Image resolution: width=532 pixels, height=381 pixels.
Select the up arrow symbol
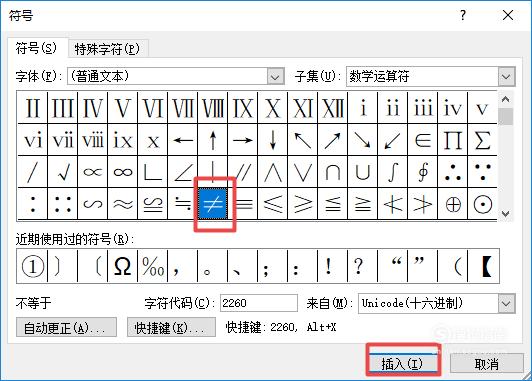tap(213, 140)
